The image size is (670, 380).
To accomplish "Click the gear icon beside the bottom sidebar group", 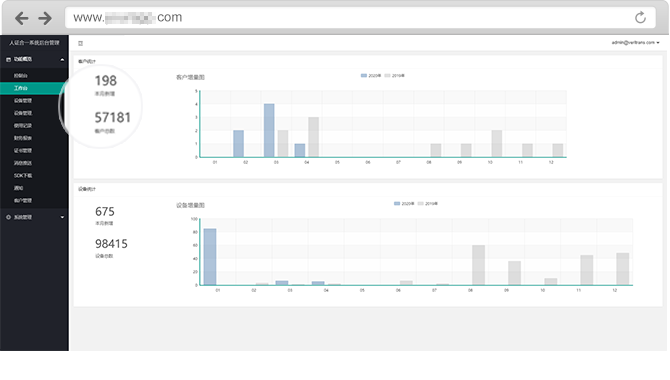I will click(x=8, y=217).
